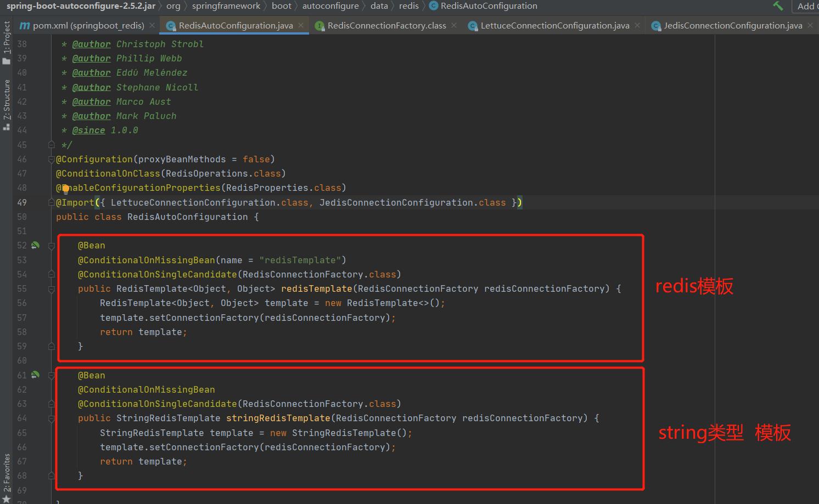Click the Spring bean gutter icon on line 61
The width and height of the screenshot is (819, 504).
(x=35, y=375)
